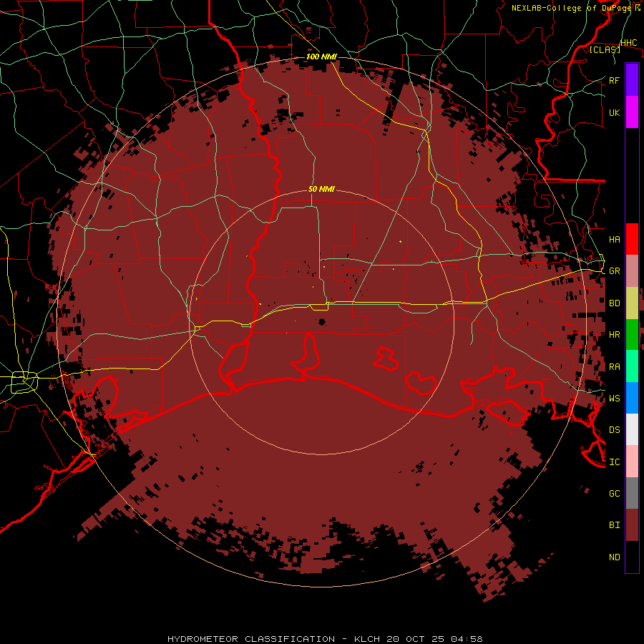Click the BI dark red legend swatch
The image size is (644, 644).
632,525
